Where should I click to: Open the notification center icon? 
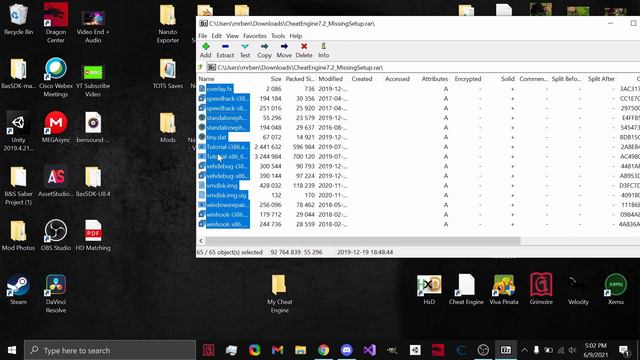click(x=624, y=350)
